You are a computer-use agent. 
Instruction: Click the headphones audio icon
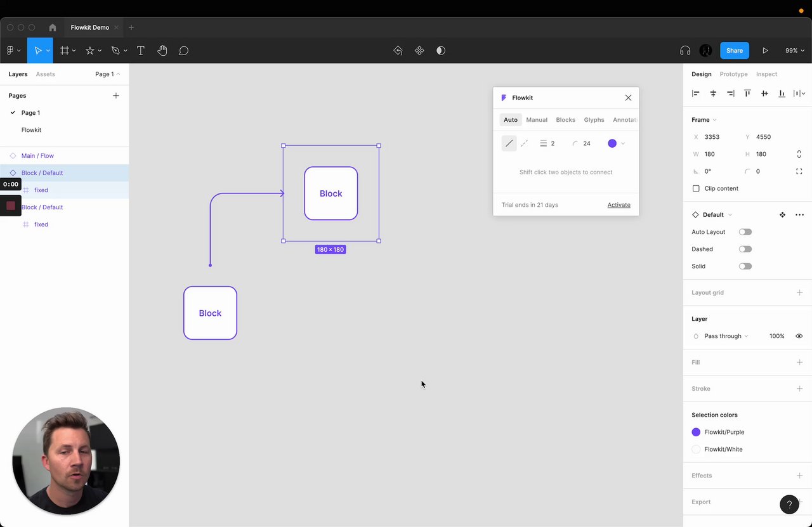pyautogui.click(x=685, y=51)
